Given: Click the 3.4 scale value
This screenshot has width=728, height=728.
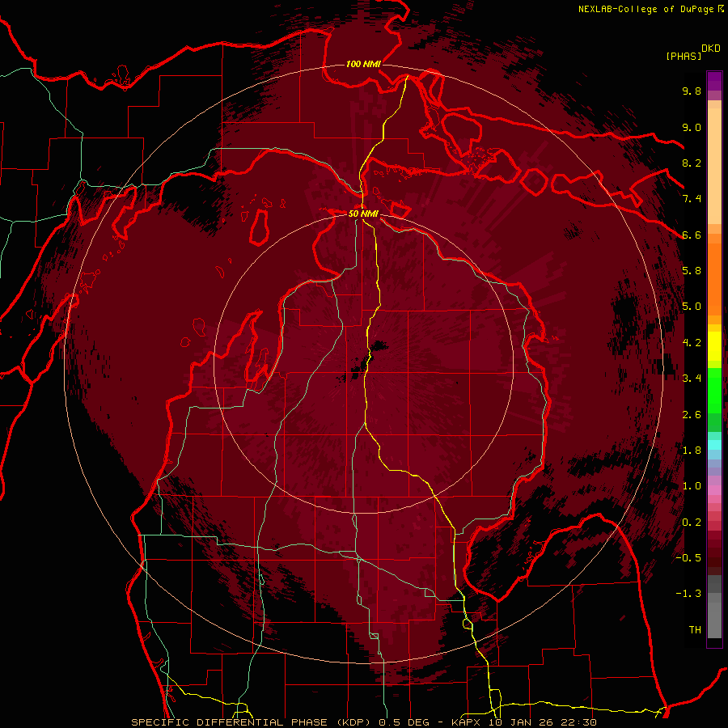Looking at the screenshot, I should 692,379.
